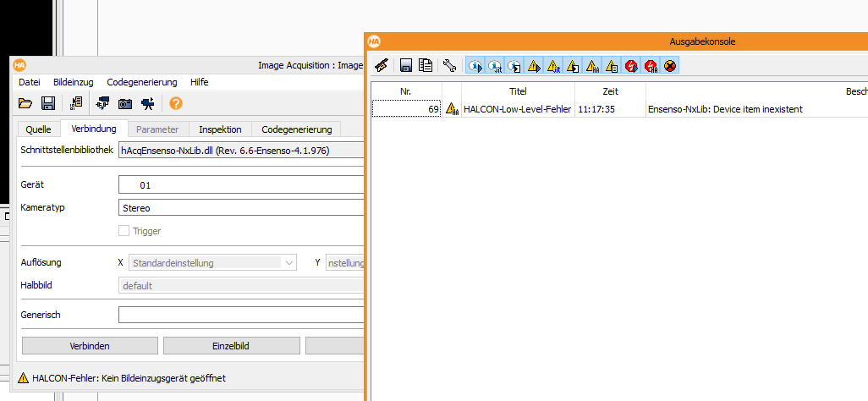Click the connect camera plug icon

click(102, 103)
